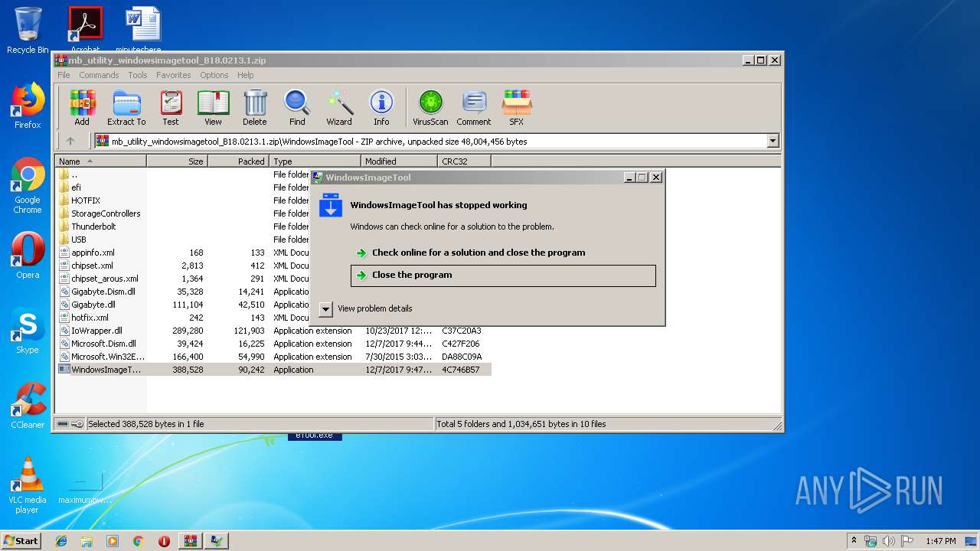
Task: Run the Test archive tool
Action: click(171, 108)
